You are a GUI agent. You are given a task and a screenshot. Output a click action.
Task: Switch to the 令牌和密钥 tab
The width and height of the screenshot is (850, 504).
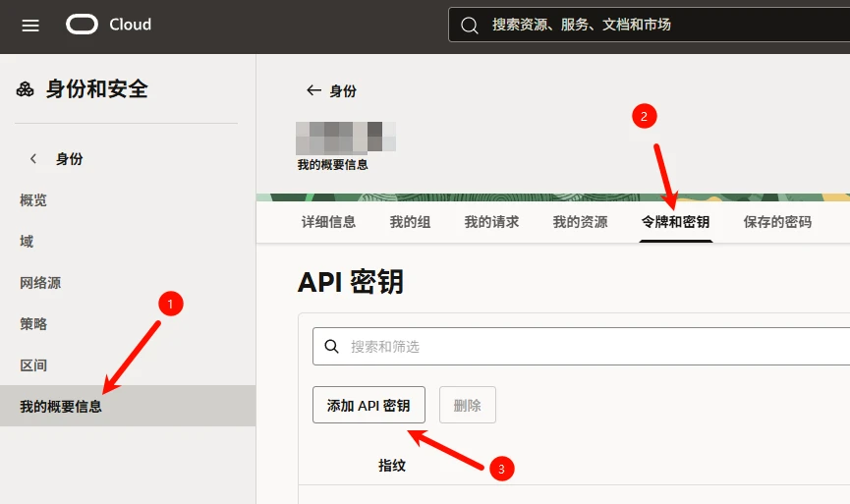tap(675, 222)
